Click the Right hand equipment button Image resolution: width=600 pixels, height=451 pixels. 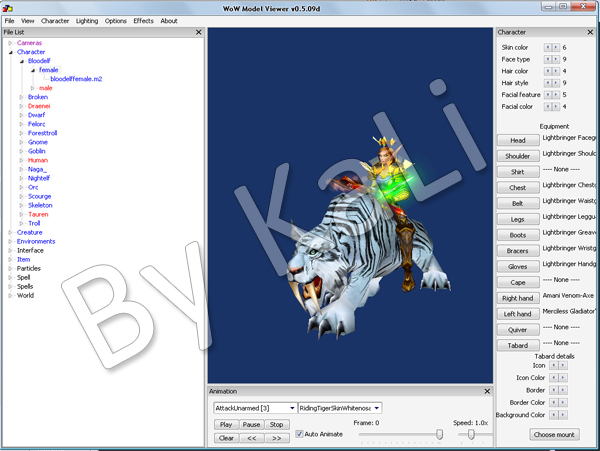click(x=518, y=298)
